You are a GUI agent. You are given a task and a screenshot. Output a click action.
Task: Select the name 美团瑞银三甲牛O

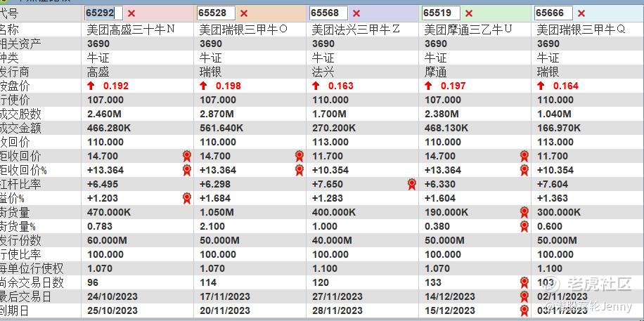pos(243,30)
